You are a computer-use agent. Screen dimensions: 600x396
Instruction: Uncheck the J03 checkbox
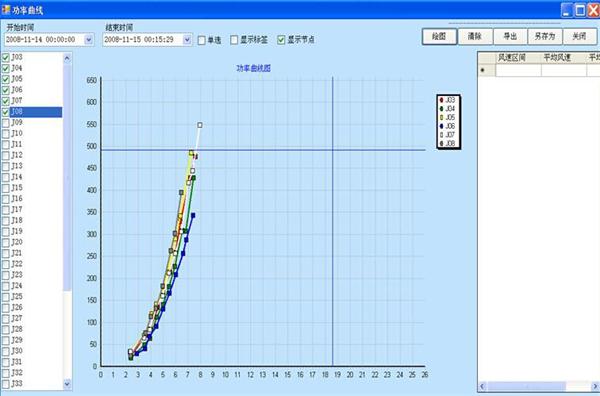[6, 57]
